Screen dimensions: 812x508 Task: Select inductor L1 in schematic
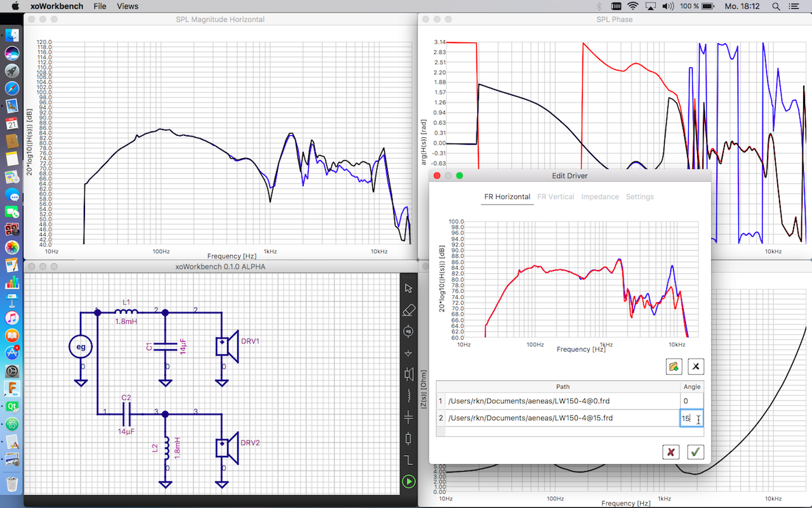point(126,312)
